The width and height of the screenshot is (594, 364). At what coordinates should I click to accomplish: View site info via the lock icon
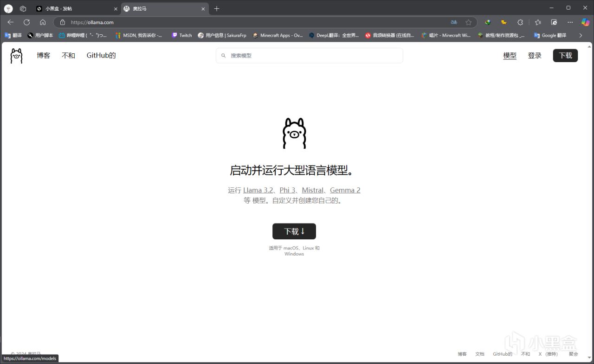tap(63, 22)
